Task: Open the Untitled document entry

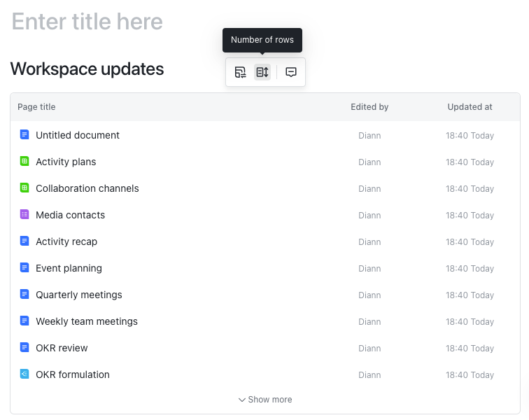Action: point(78,135)
